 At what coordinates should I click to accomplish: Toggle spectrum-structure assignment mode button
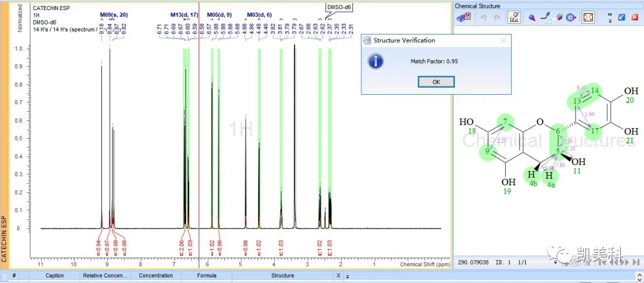tap(514, 18)
